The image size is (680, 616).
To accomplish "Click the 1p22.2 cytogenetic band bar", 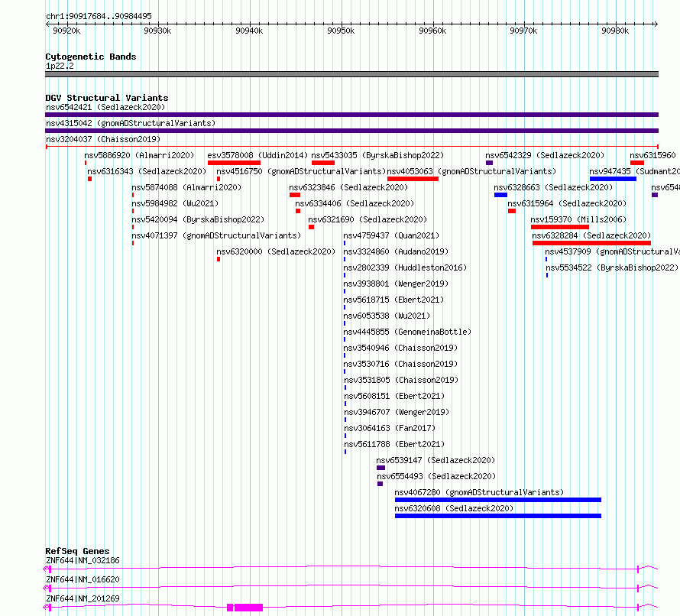I will point(351,74).
